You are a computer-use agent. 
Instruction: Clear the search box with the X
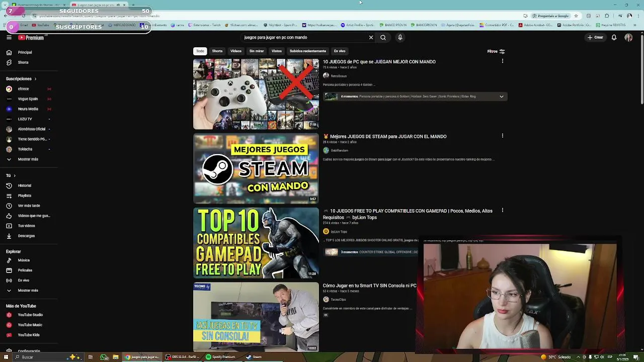tap(371, 37)
